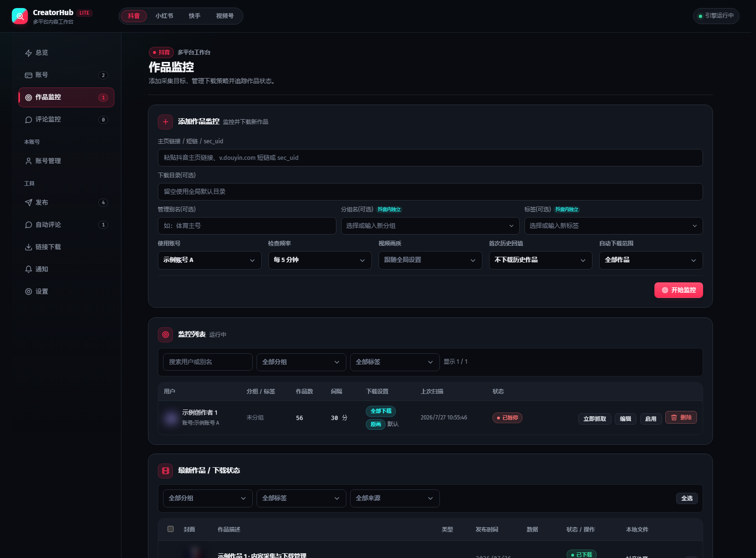The width and height of the screenshot is (756, 558).
Task: Expand the 视频画质 dropdown showing 跟随全局设置
Action: point(430,260)
